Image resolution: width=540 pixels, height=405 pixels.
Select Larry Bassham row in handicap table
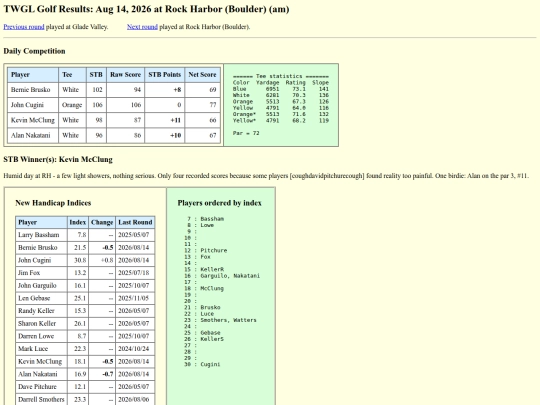(85, 235)
